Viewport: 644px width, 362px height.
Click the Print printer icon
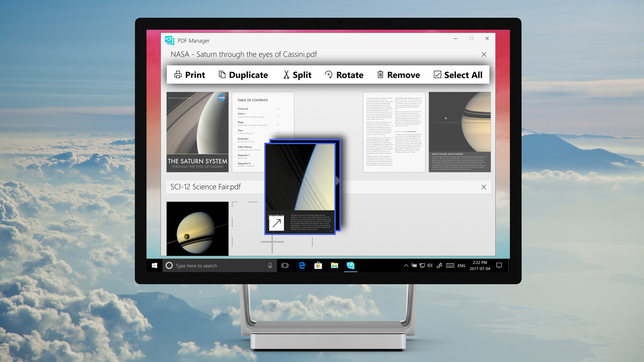tap(178, 75)
